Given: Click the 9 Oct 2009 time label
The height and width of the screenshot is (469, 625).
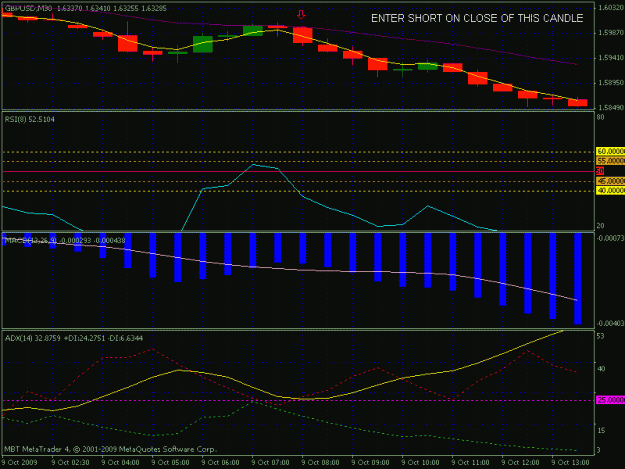Looking at the screenshot, I should (20, 463).
